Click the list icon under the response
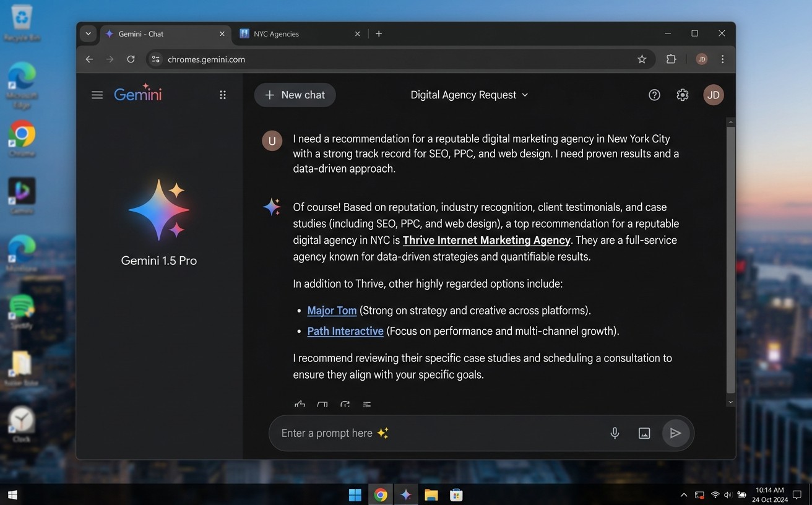This screenshot has width=812, height=505. (x=367, y=404)
